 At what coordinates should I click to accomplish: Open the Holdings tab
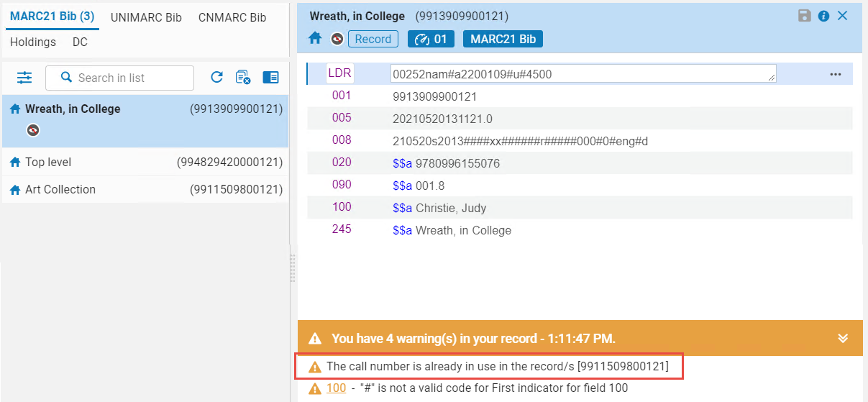pos(33,42)
